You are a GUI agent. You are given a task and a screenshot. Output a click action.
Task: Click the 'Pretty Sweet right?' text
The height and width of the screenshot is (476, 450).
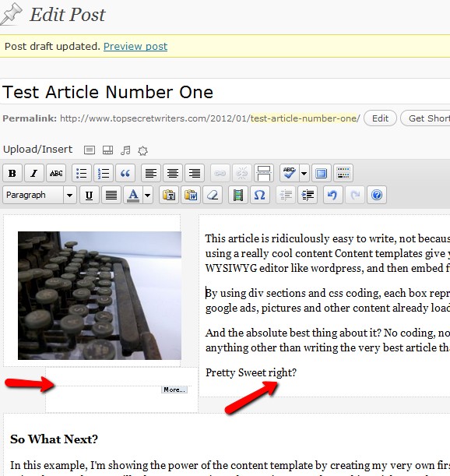pyautogui.click(x=251, y=372)
